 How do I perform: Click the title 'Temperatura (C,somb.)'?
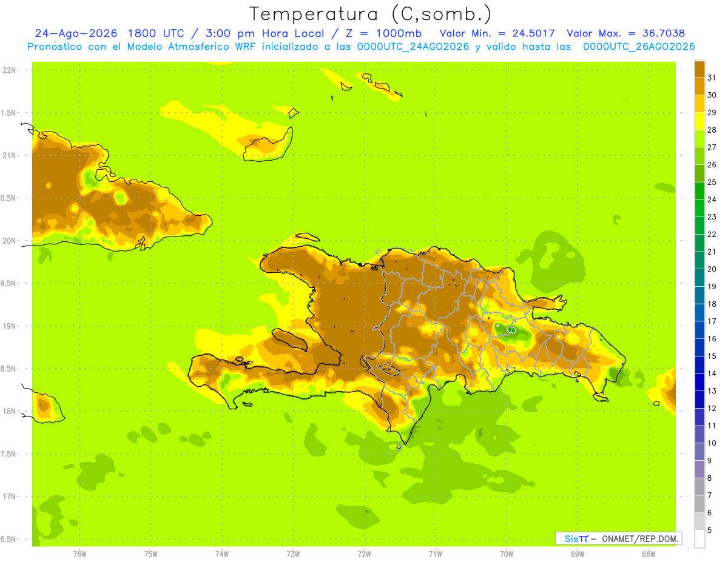pyautogui.click(x=371, y=15)
